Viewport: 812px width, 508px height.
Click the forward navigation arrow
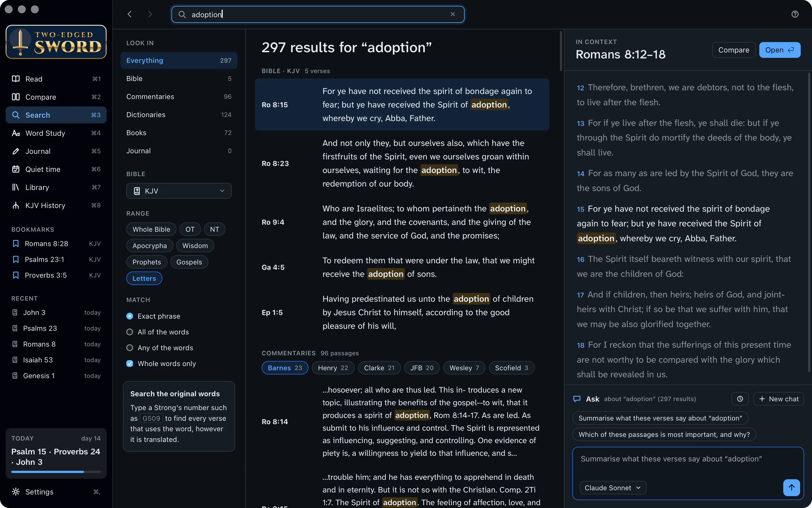[150, 14]
